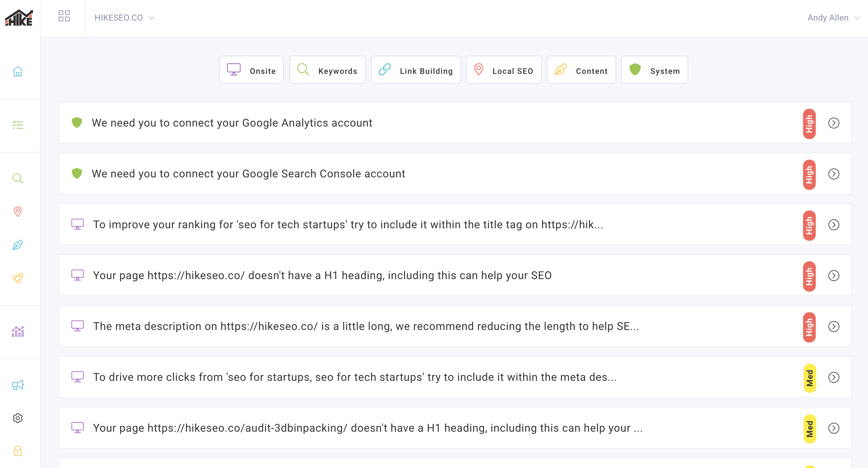Open the checklist actions sidebar icon

point(18,125)
